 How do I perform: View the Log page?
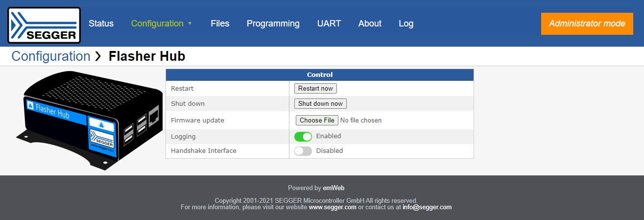point(406,24)
